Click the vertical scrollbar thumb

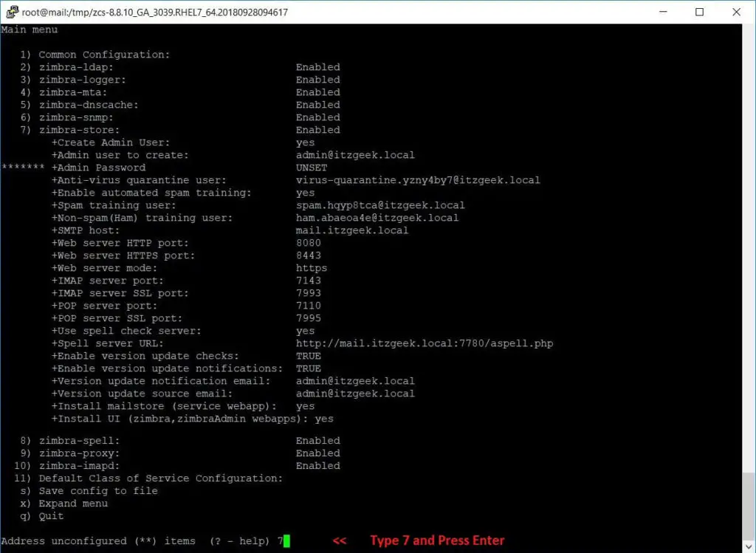pos(749,506)
